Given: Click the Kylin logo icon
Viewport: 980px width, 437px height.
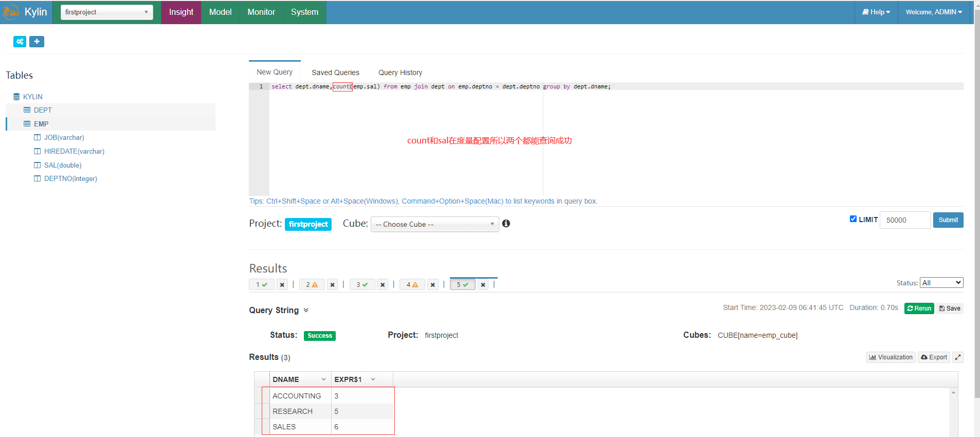Looking at the screenshot, I should [11, 12].
